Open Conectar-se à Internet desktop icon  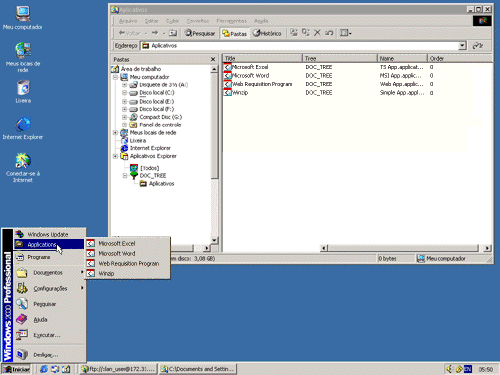(x=23, y=168)
